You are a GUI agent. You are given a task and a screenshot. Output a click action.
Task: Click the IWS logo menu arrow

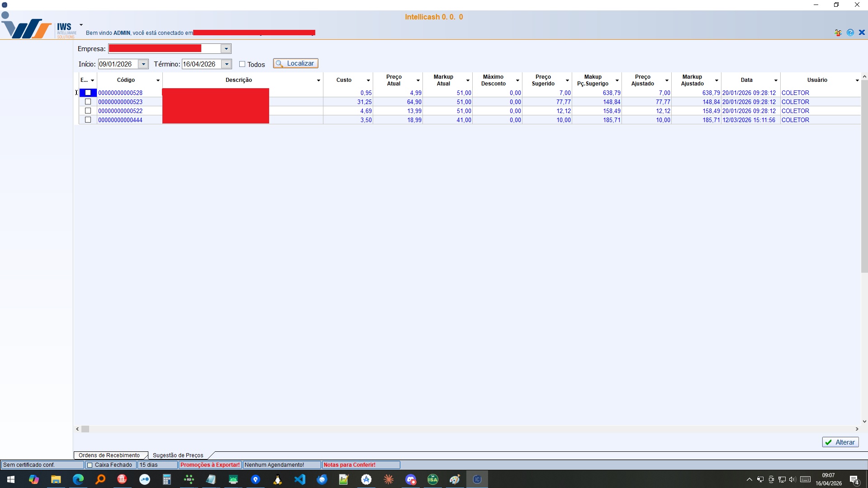click(x=81, y=25)
